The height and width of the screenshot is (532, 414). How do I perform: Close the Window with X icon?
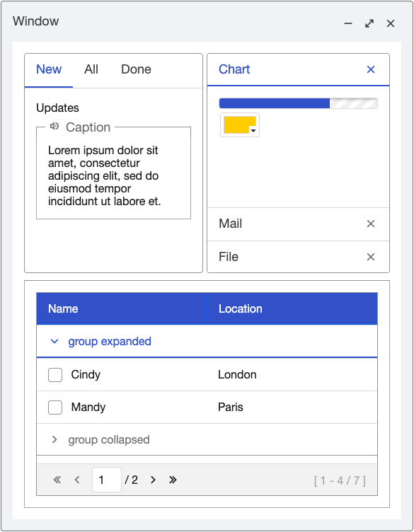point(391,23)
